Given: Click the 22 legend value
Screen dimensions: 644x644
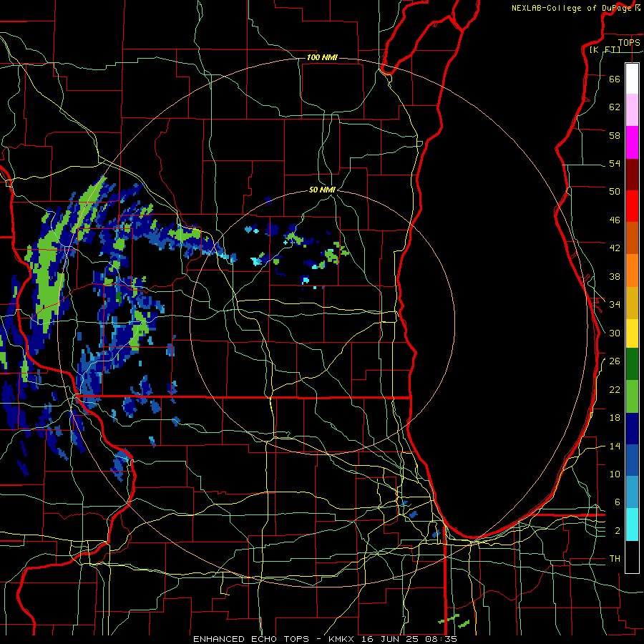Looking at the screenshot, I should coord(615,389).
